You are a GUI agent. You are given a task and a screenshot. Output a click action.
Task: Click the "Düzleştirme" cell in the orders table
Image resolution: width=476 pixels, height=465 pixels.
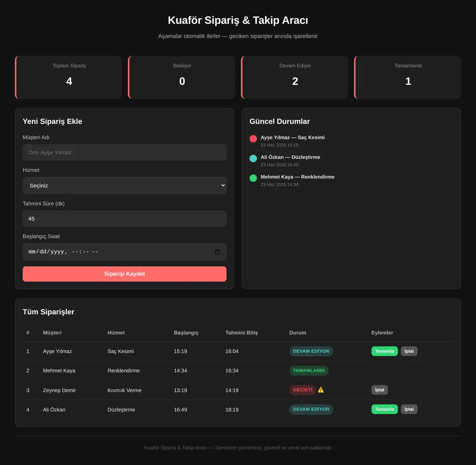click(x=121, y=410)
